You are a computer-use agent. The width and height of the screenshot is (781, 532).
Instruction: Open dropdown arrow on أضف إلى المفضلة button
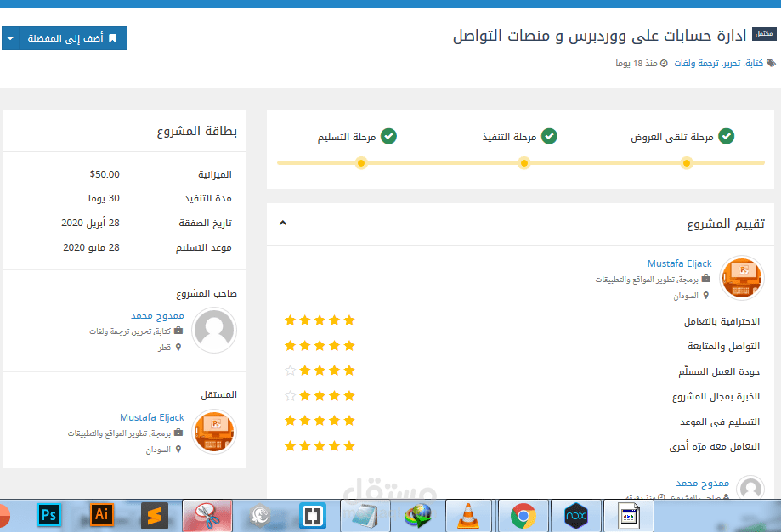(x=11, y=37)
